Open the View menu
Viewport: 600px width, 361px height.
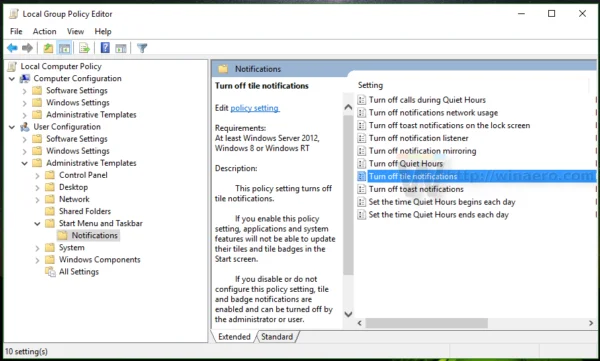(x=75, y=31)
